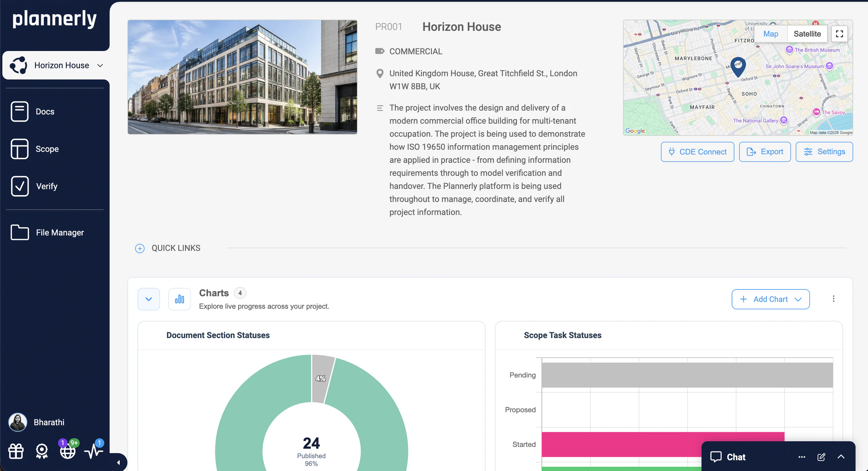Click the grey Pending bar

pos(687,375)
